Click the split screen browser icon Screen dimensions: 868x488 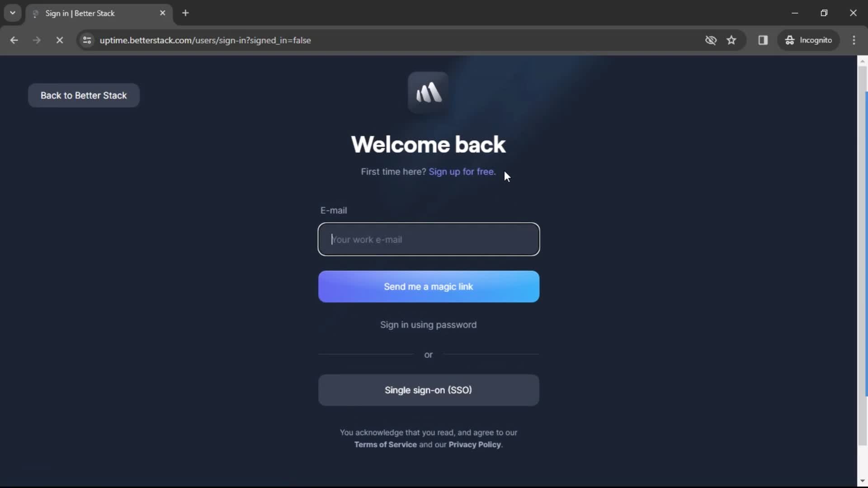(x=763, y=40)
